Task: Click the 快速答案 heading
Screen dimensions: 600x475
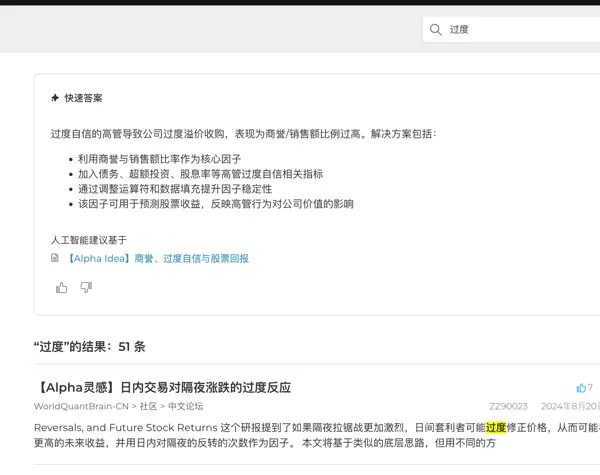Action: pos(83,98)
